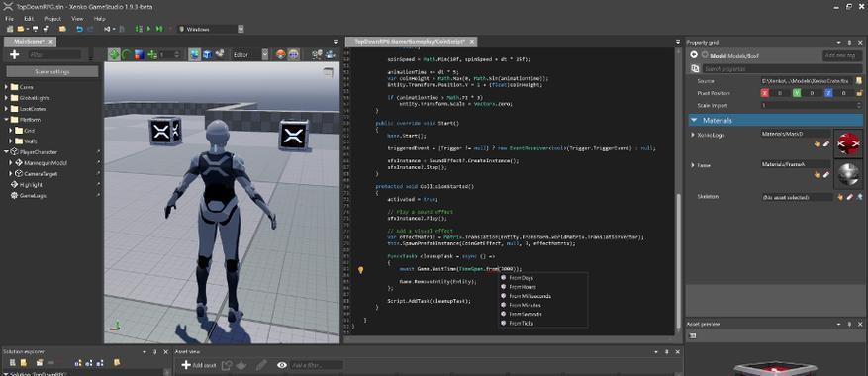This screenshot has width=868, height=376.
Task: Click the open folder toolbar icon
Action: click(22, 29)
